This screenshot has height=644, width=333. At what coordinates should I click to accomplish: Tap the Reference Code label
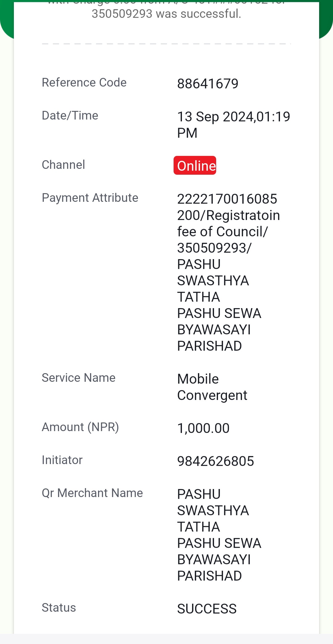point(84,82)
